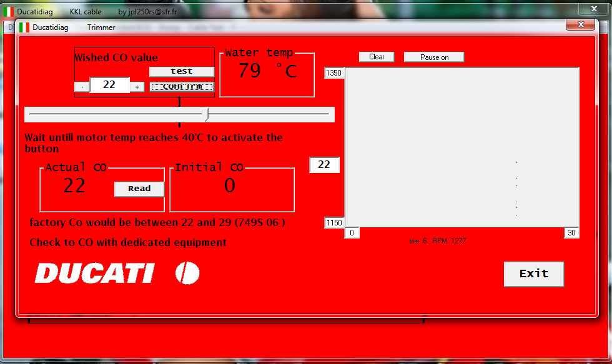Viewport: 612px width, 364px height.
Task: Click the CO trimmer slider handle
Action: pos(205,114)
